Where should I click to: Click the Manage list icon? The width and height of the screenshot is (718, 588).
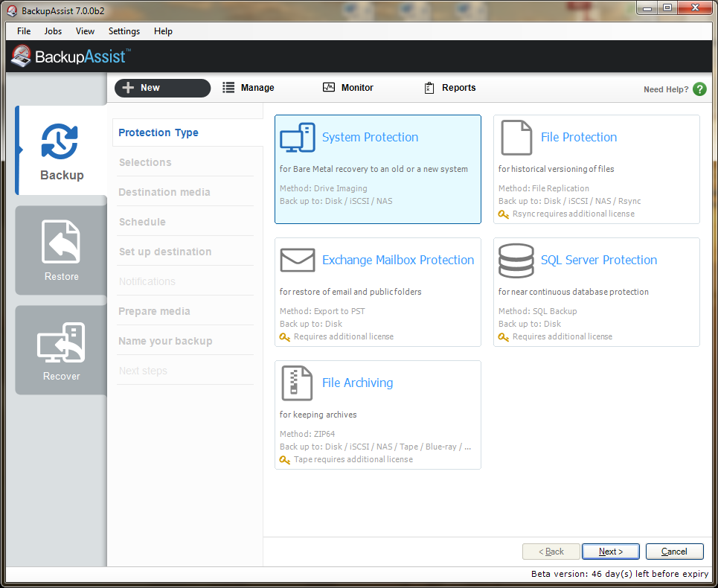coord(228,88)
